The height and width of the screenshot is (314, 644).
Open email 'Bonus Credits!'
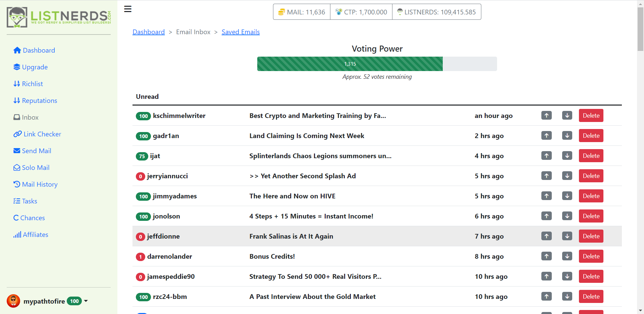[272, 256]
